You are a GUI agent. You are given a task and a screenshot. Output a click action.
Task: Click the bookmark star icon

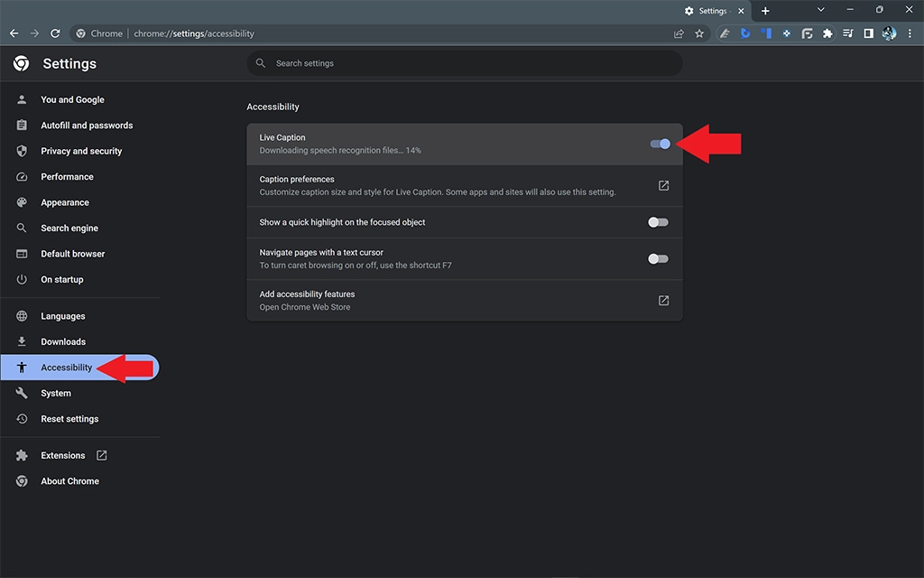699,33
